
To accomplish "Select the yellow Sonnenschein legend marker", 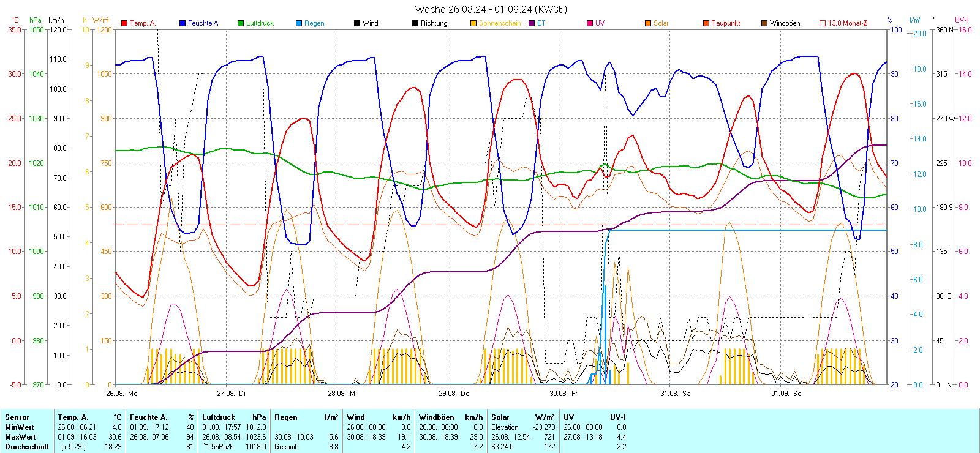I will click(473, 23).
